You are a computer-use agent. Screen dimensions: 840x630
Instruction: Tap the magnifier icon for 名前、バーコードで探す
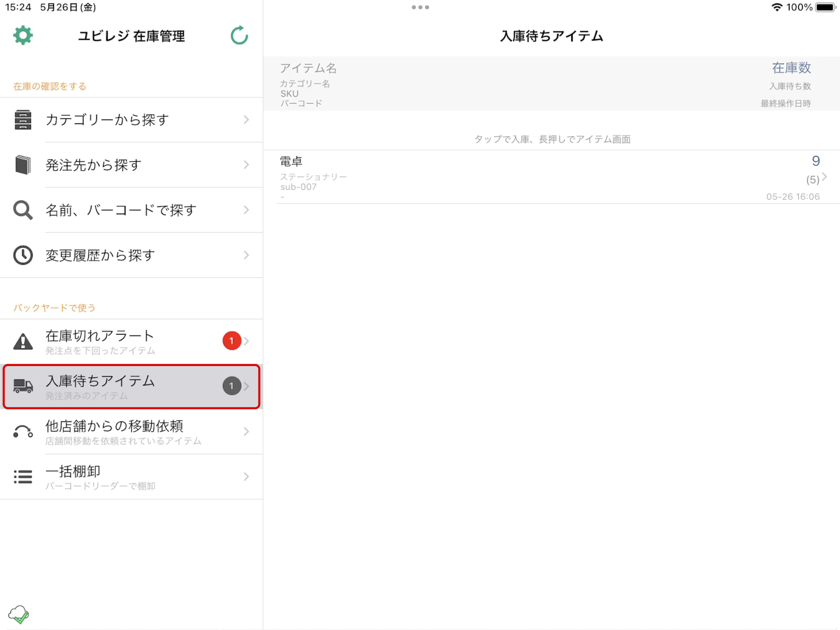(x=23, y=210)
